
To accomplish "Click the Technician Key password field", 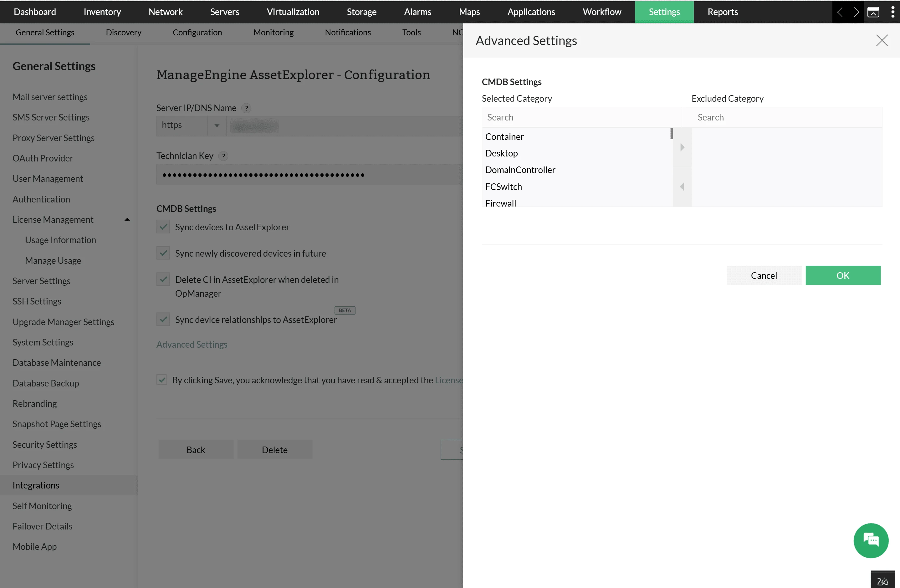I will tap(310, 174).
